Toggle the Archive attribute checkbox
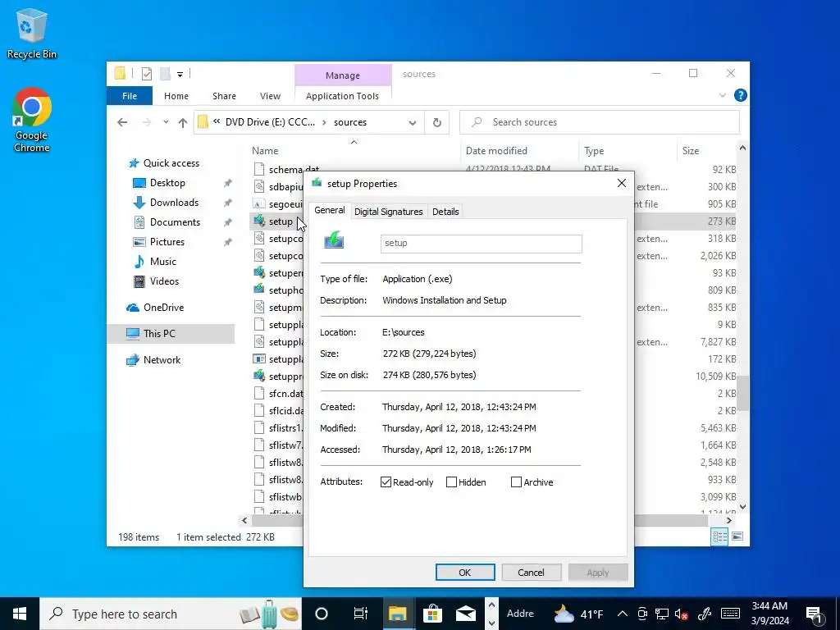The height and width of the screenshot is (630, 840). click(517, 482)
